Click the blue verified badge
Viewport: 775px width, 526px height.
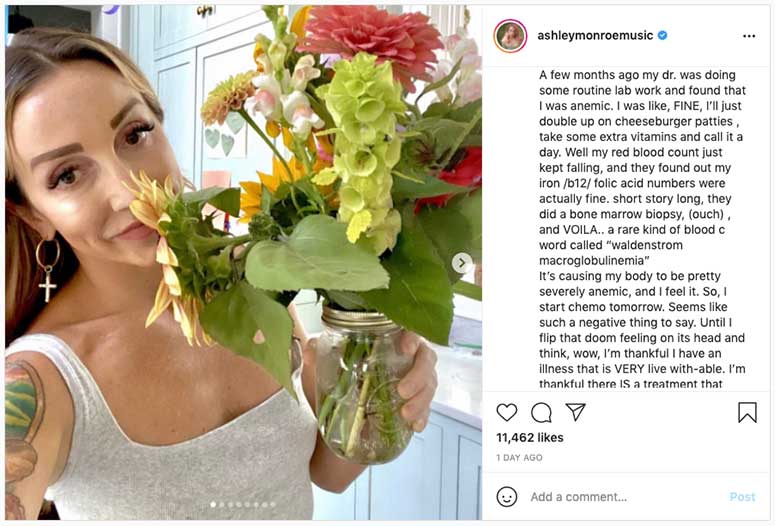pos(662,36)
